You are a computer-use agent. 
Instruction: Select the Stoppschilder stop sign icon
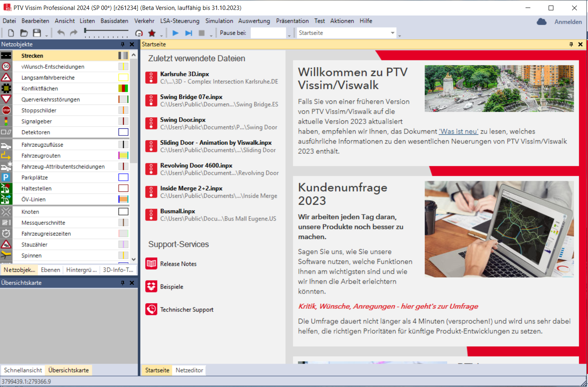pyautogui.click(x=6, y=110)
